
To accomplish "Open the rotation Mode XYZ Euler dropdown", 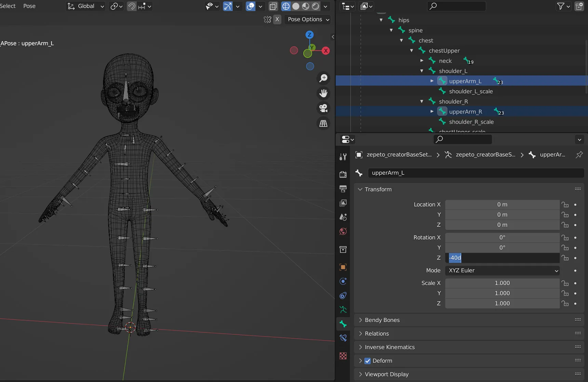I will tap(502, 270).
